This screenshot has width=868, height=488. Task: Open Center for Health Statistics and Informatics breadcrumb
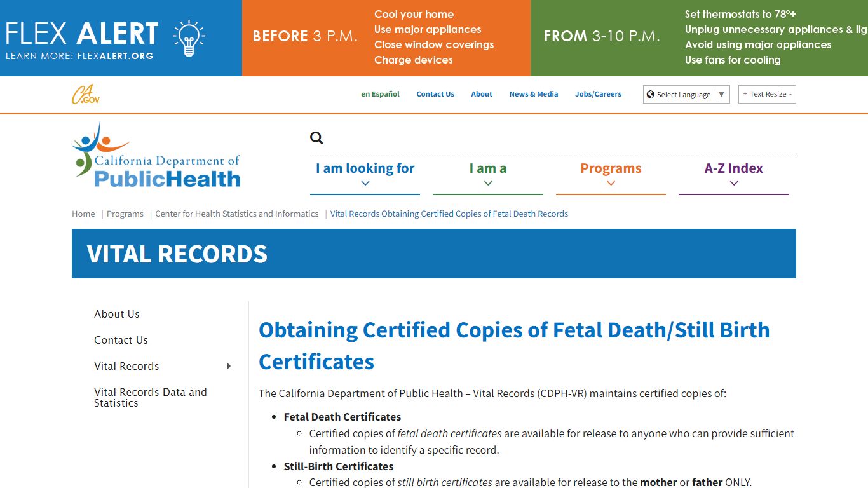pos(237,213)
